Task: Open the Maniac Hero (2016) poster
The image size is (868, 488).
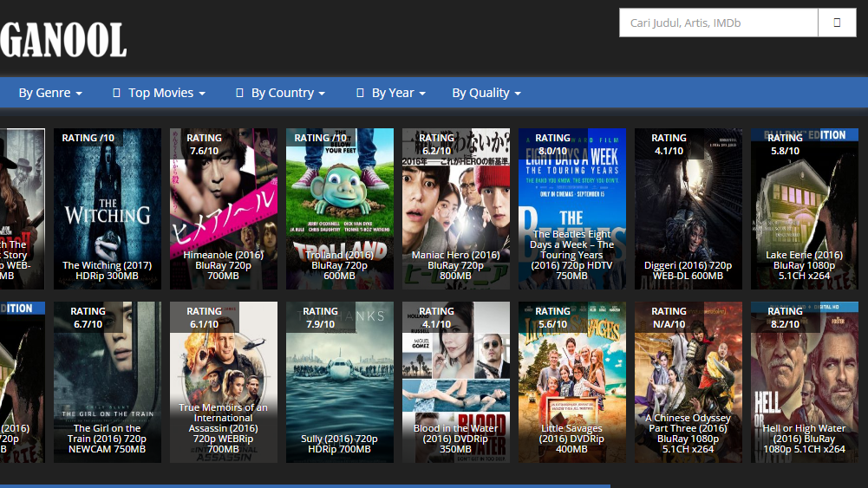Action: pyautogui.click(x=456, y=209)
